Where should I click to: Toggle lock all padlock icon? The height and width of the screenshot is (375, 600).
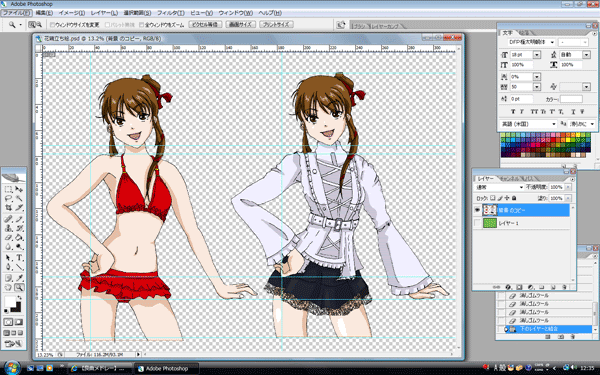[x=514, y=198]
